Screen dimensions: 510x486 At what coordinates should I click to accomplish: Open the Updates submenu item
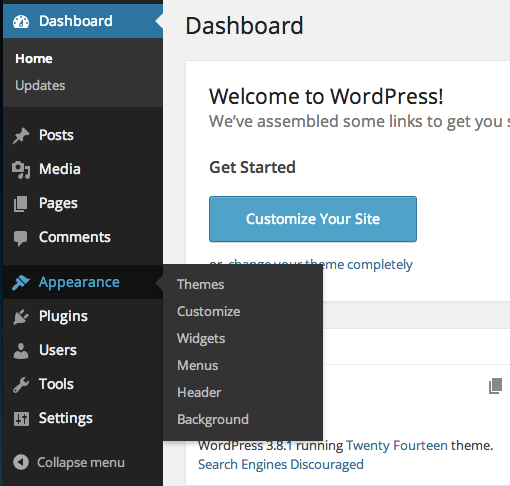coord(40,85)
